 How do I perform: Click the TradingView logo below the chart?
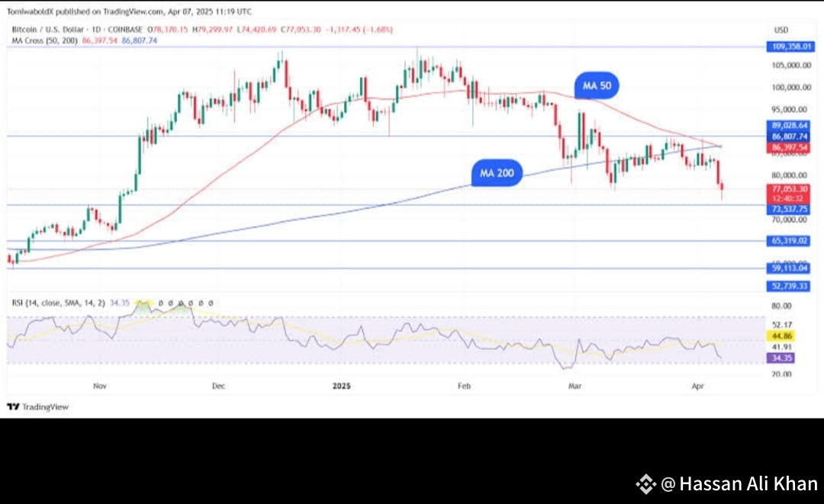[38, 407]
